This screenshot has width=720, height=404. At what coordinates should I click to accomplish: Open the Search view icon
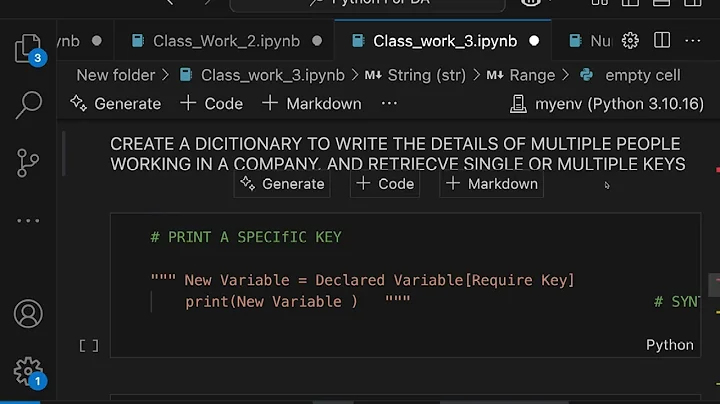(x=29, y=103)
